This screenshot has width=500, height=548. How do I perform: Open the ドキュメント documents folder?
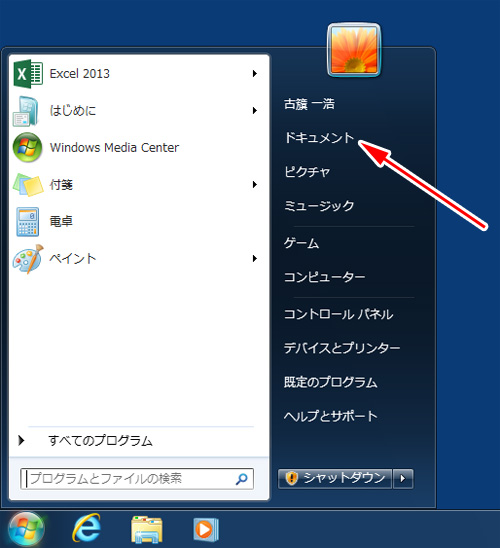pos(319,138)
